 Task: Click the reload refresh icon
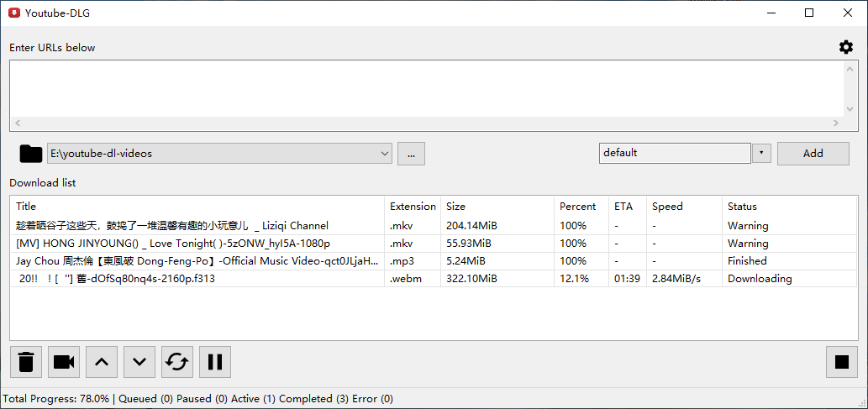click(x=177, y=362)
